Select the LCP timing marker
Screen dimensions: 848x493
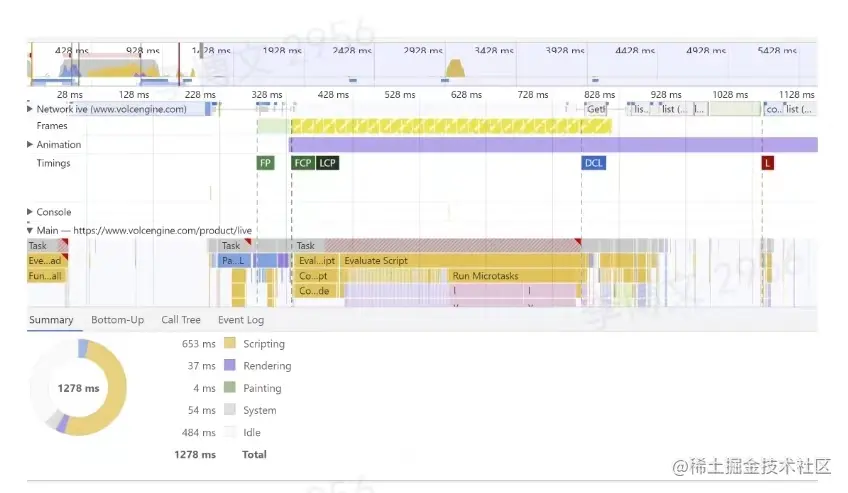point(327,163)
